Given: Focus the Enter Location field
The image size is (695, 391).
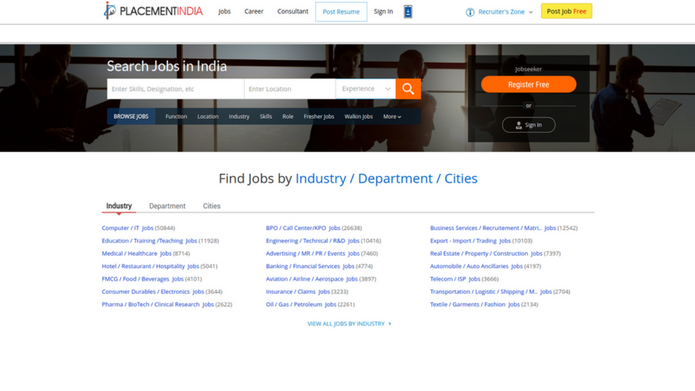Looking at the screenshot, I should click(290, 89).
